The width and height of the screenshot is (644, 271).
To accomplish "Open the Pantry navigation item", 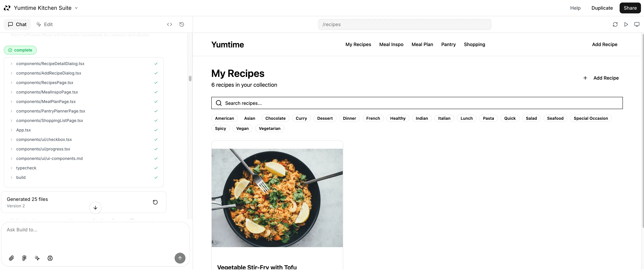I will point(448,44).
